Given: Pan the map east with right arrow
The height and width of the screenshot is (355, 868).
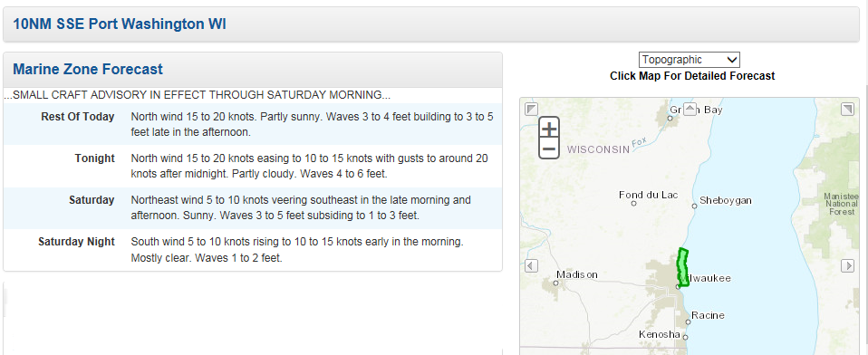Looking at the screenshot, I should 847,265.
